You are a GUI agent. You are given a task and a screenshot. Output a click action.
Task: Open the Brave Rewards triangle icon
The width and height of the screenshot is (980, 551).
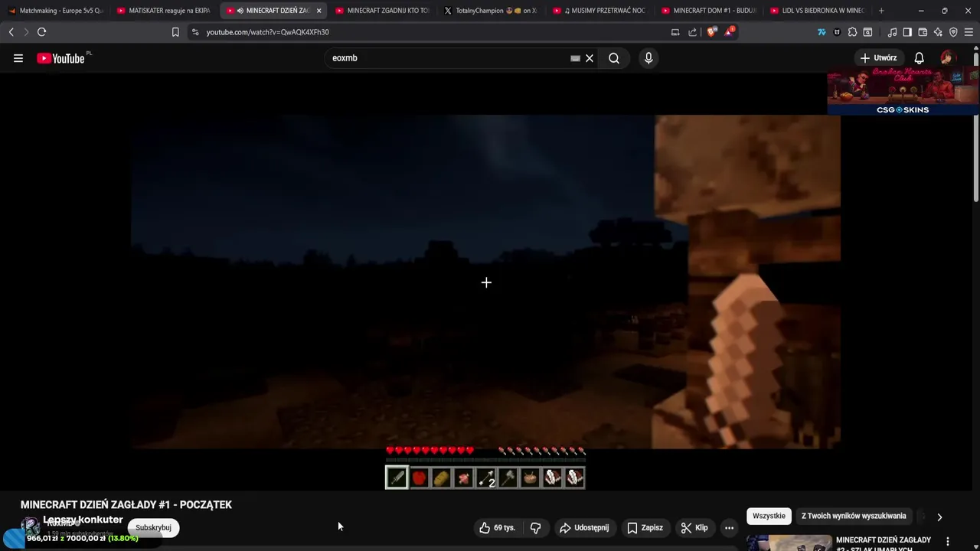(730, 32)
